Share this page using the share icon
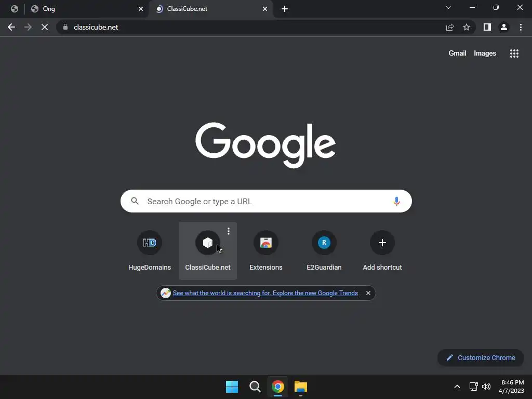532x399 pixels. (x=450, y=27)
